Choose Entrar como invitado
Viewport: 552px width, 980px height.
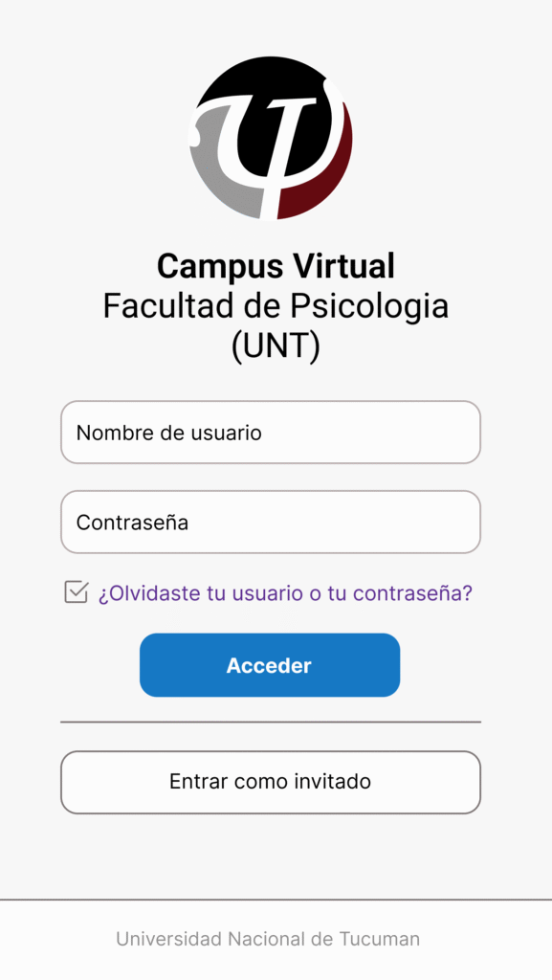coord(271,782)
